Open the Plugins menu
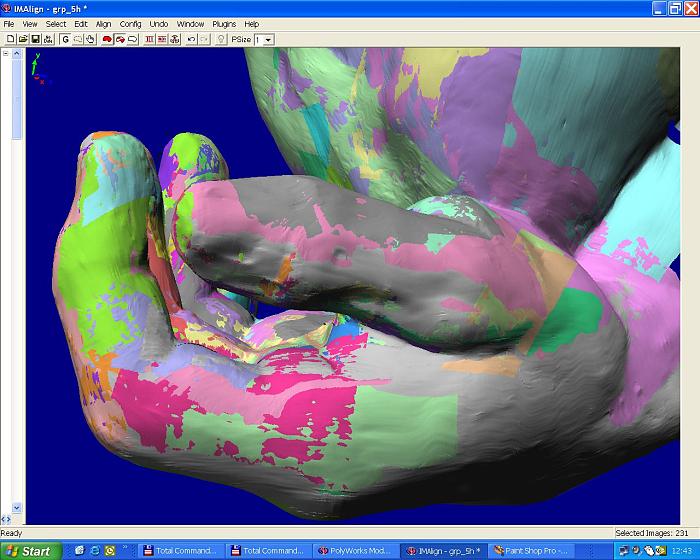The width and height of the screenshot is (700, 560). 224,23
